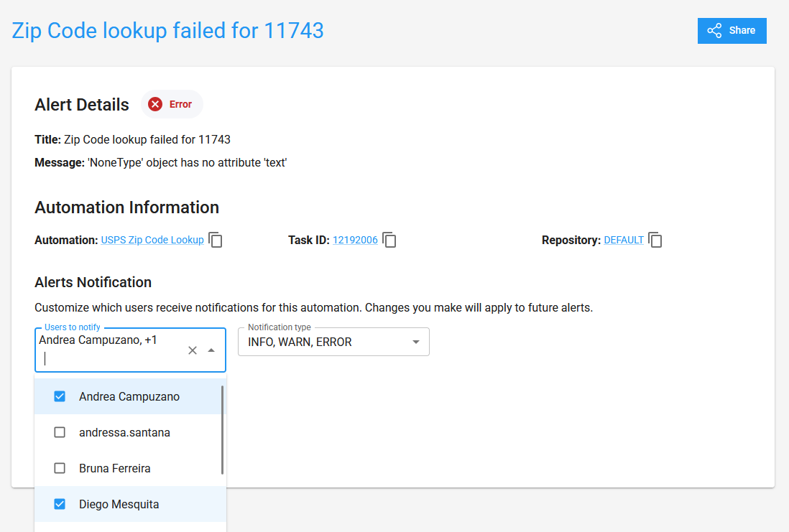The width and height of the screenshot is (789, 532).
Task: Open the Task ID 12192006 link
Action: pos(355,241)
